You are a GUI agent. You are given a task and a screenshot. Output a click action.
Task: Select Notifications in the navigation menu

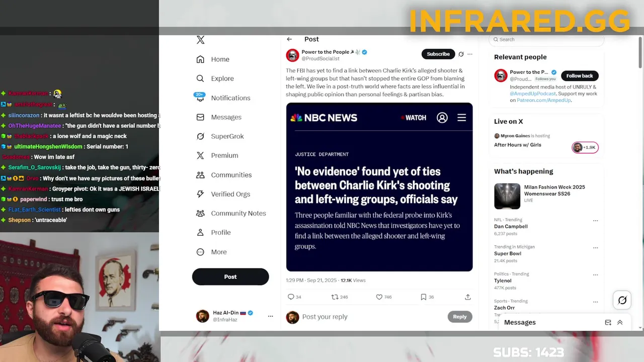click(x=230, y=98)
